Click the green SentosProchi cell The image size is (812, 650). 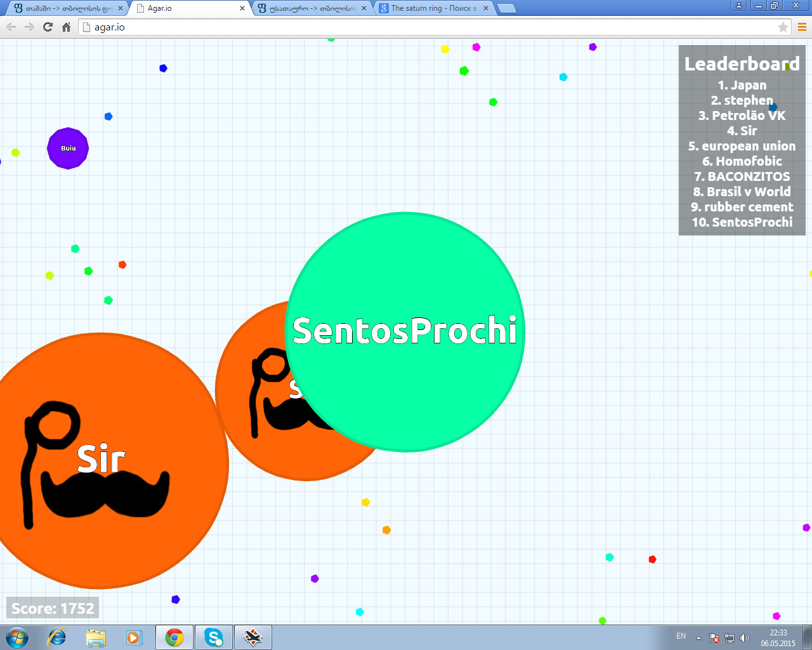tap(405, 332)
